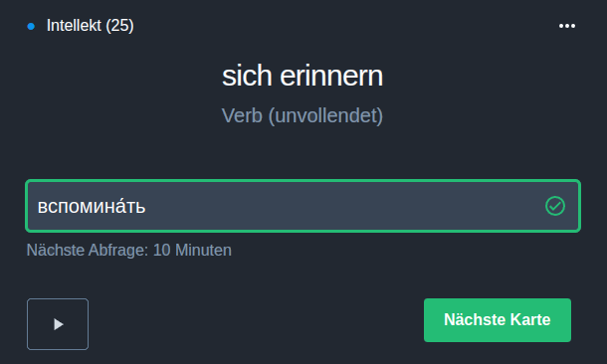Click the bordered audio playback box
This screenshot has width=607, height=364.
[58, 324]
